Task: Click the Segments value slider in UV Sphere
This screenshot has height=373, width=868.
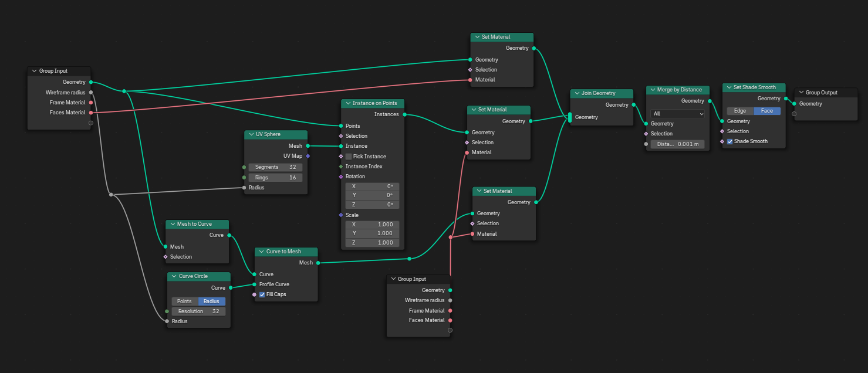Action: 275,167
